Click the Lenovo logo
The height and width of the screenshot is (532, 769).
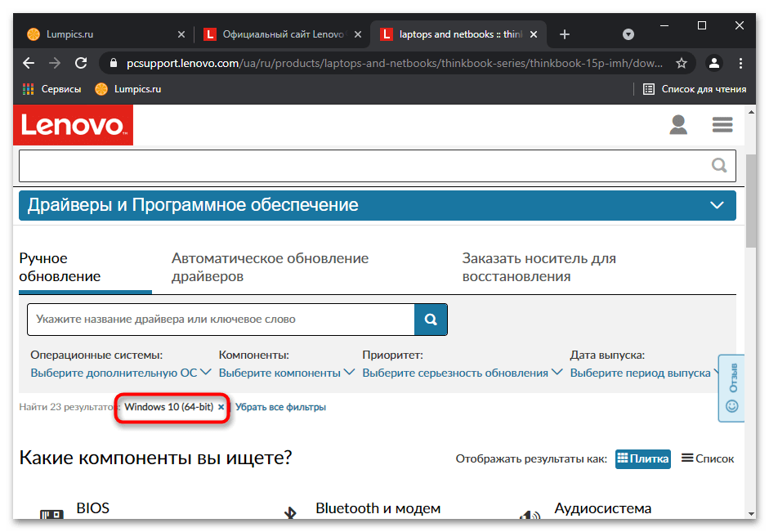click(73, 125)
